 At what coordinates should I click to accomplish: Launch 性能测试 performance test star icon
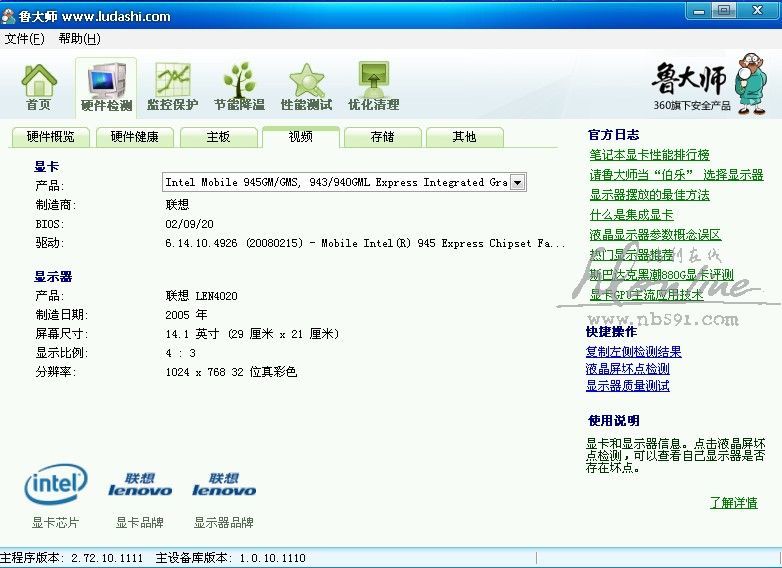click(x=306, y=86)
